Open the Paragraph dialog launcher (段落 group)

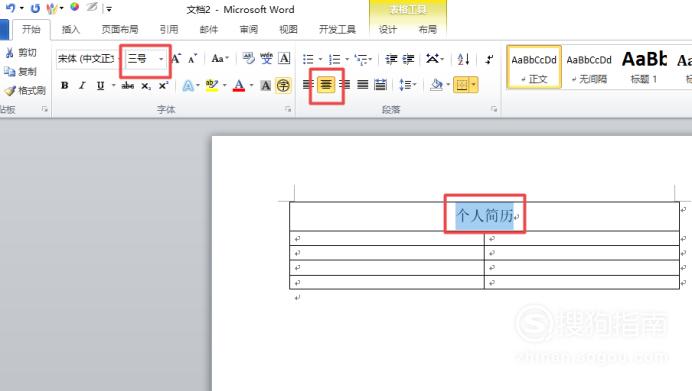pyautogui.click(x=494, y=109)
